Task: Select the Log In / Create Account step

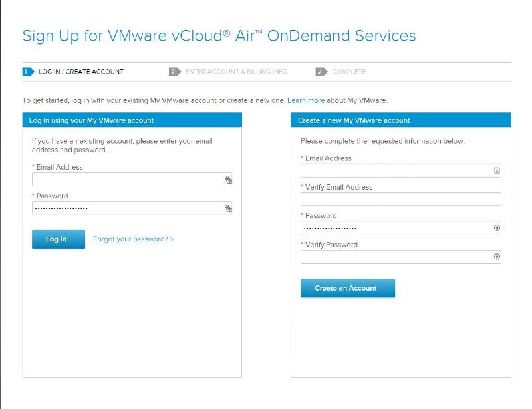Action: (x=81, y=72)
